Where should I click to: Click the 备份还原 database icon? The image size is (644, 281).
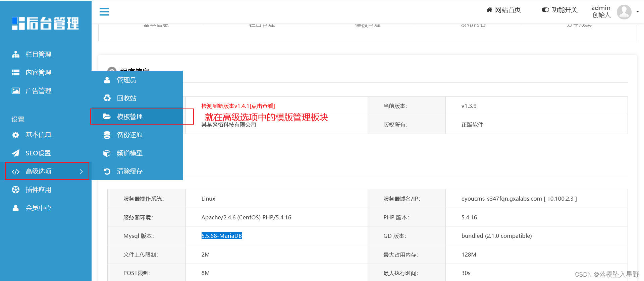click(107, 135)
